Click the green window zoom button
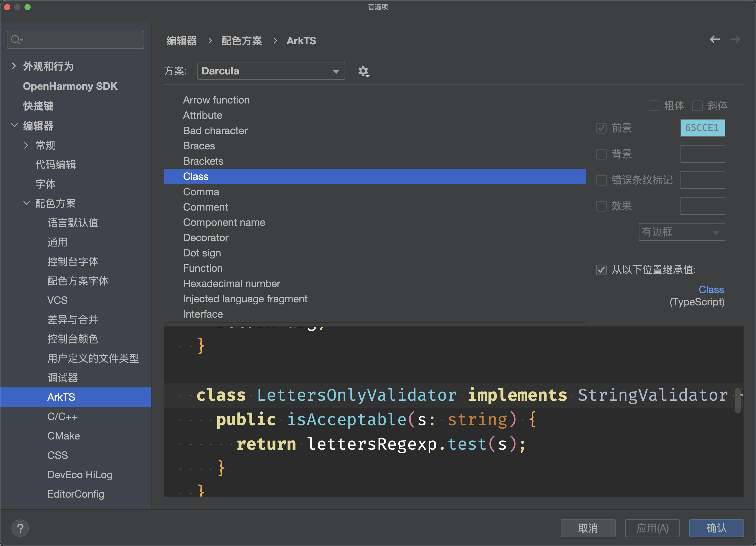 click(x=28, y=7)
